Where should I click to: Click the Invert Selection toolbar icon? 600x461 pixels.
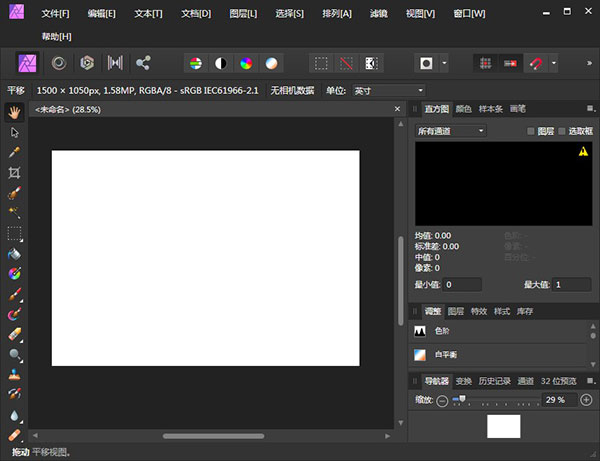(372, 64)
